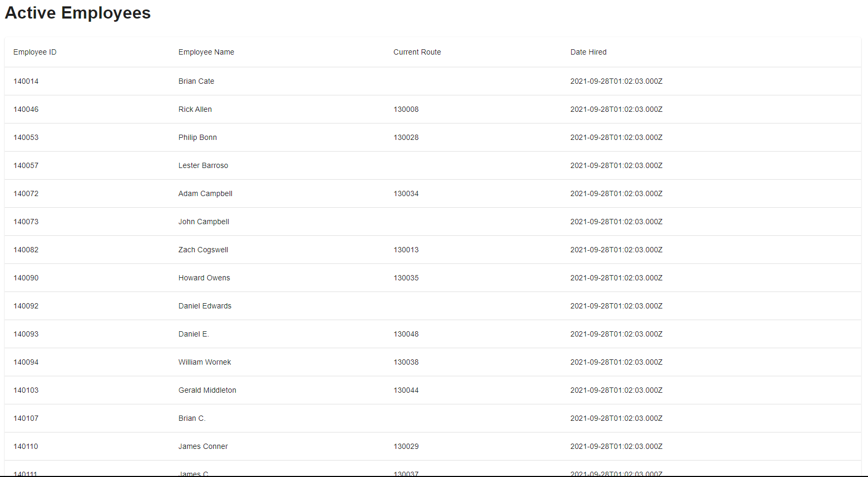
Task: Click employee ID 140093
Action: [x=26, y=334]
